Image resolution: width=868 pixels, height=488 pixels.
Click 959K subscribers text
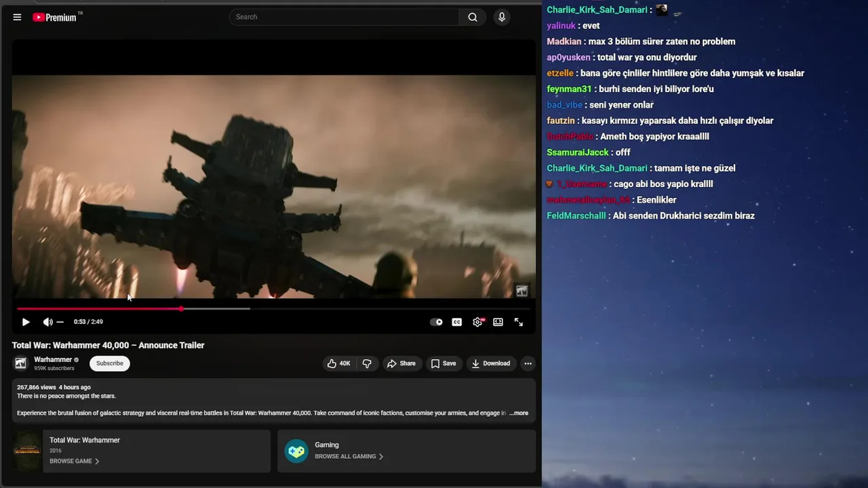(x=54, y=369)
